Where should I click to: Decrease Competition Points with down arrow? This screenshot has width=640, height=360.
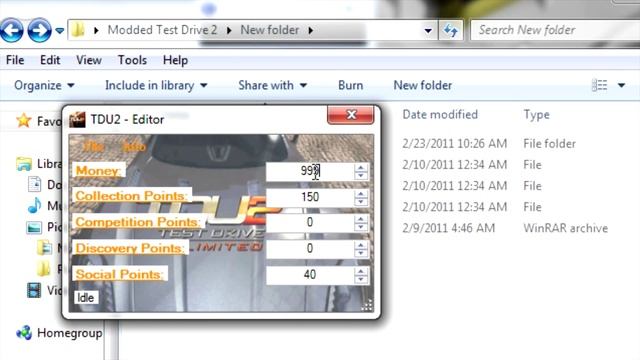tap(361, 228)
